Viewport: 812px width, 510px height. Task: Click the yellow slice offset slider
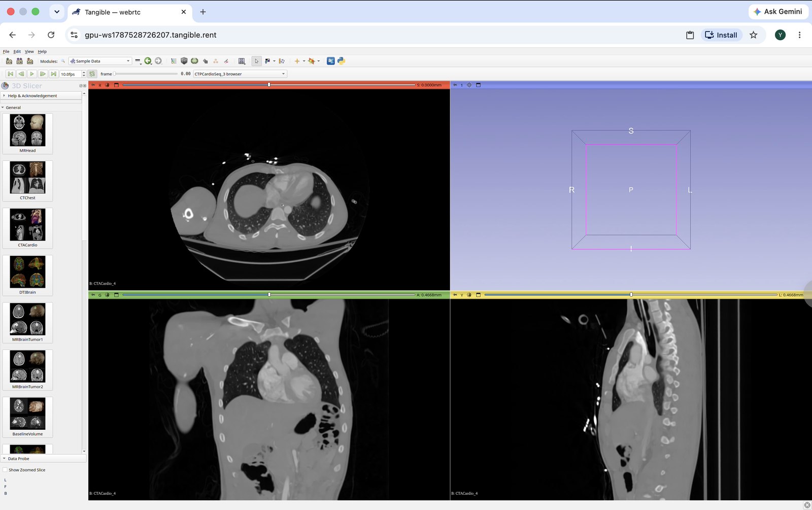tap(631, 295)
